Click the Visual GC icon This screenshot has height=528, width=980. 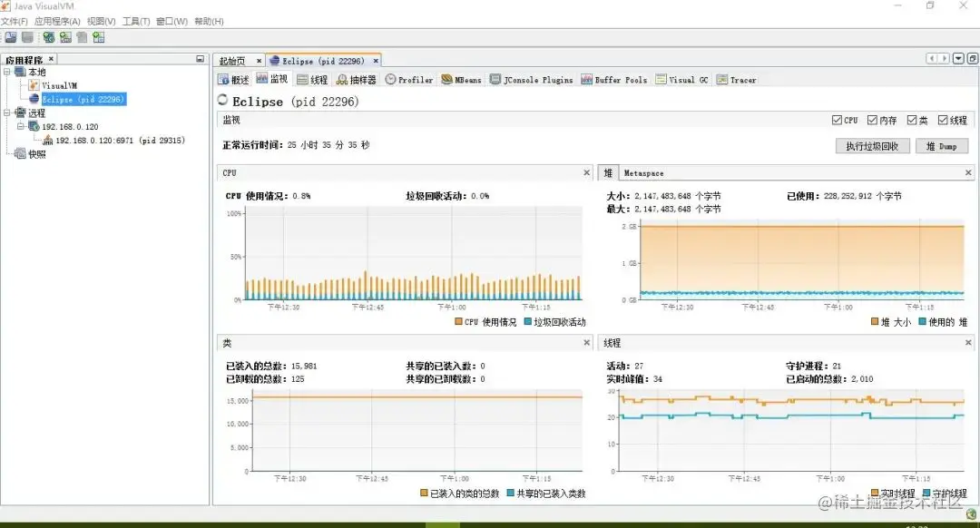[x=661, y=79]
